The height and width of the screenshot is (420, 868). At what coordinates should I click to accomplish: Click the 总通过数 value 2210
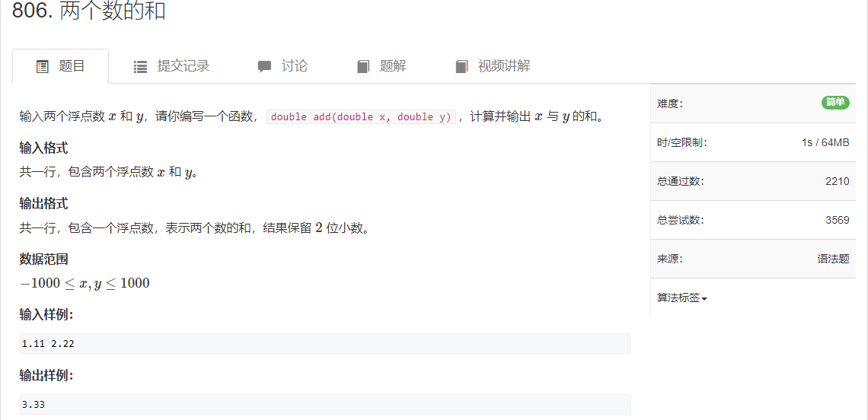(x=837, y=181)
